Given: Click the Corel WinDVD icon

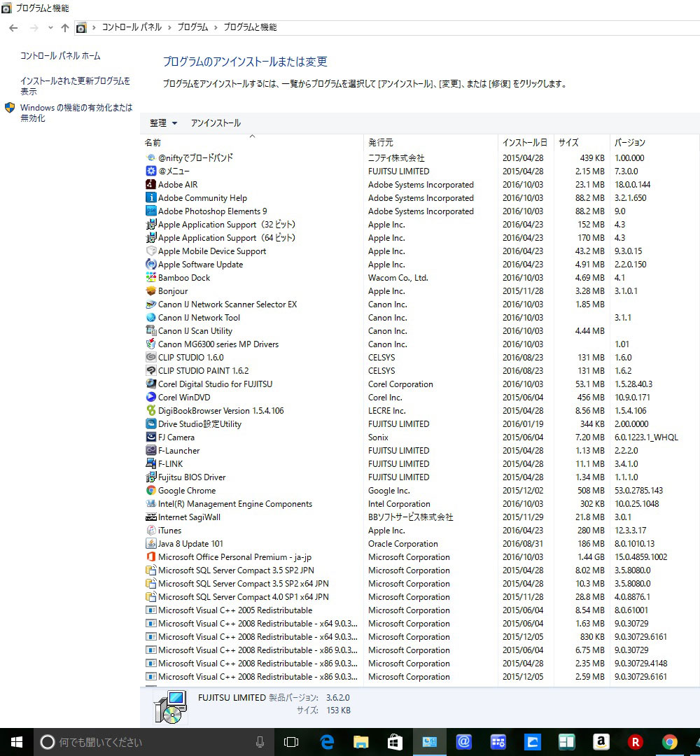Looking at the screenshot, I should click(151, 398).
